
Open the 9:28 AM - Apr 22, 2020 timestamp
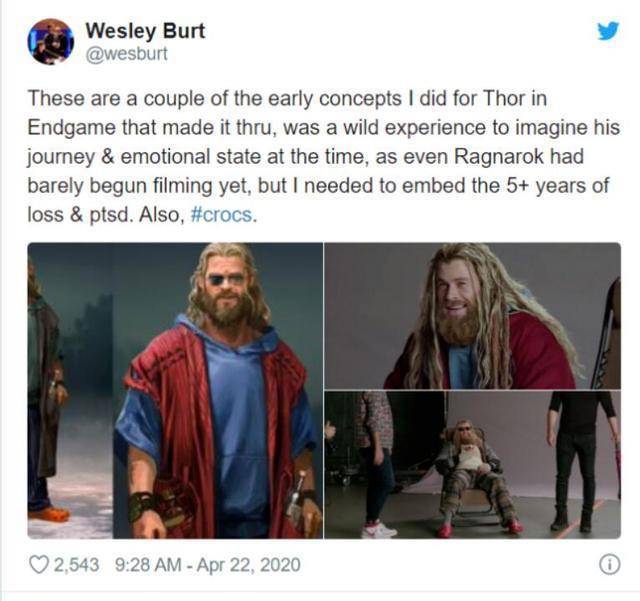click(208, 565)
